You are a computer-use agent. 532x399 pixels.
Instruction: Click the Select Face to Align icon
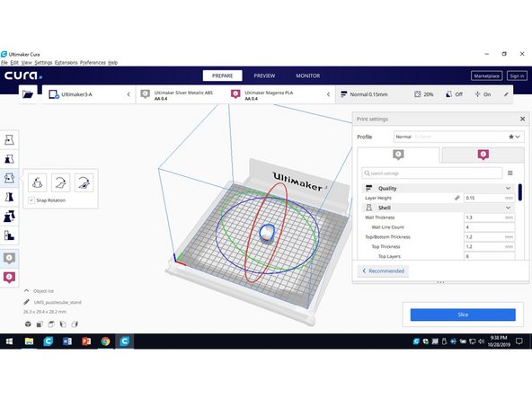point(84,182)
